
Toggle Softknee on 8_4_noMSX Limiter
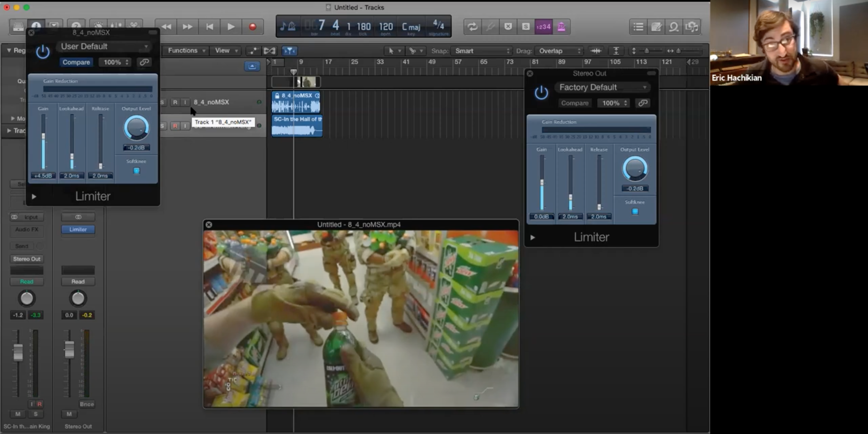(136, 171)
